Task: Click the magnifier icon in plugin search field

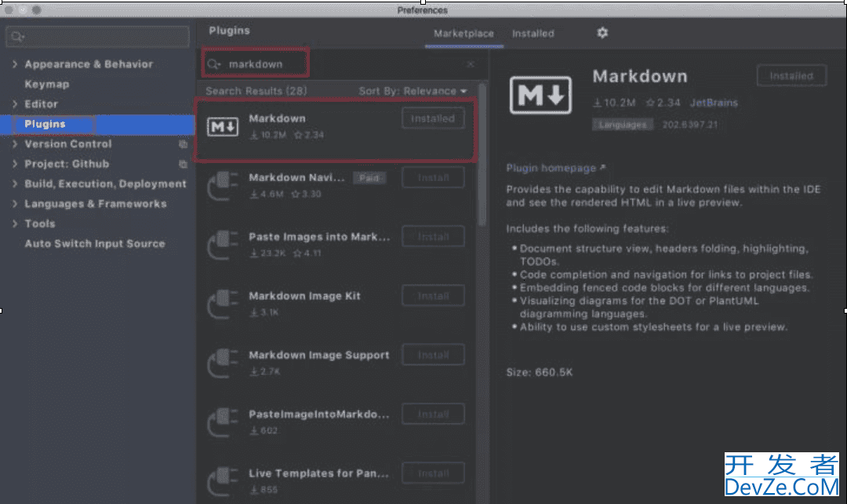Action: (214, 64)
